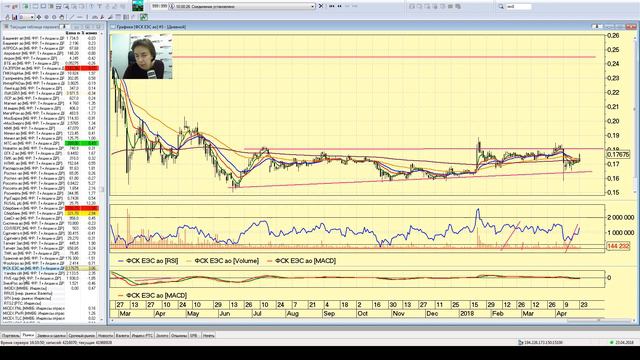The image size is (640, 360).
Task: Pick the trend line drawing tool
Action: [x=72, y=17]
